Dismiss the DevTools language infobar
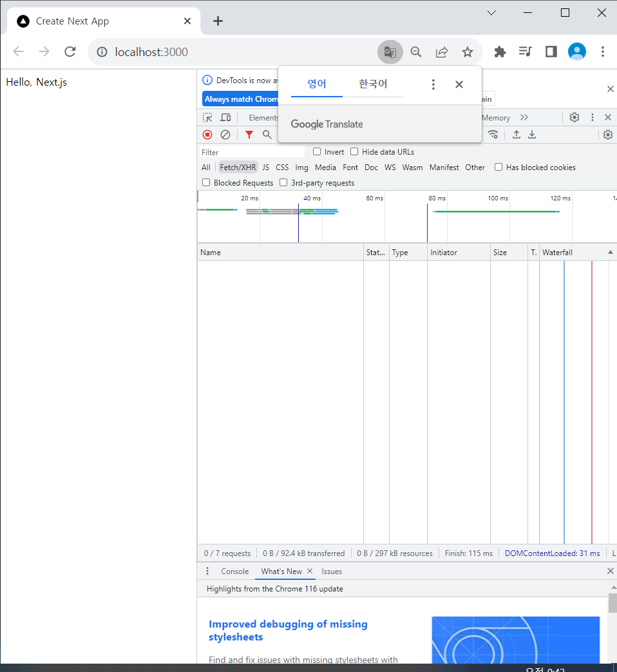This screenshot has height=672, width=617. 610,89
